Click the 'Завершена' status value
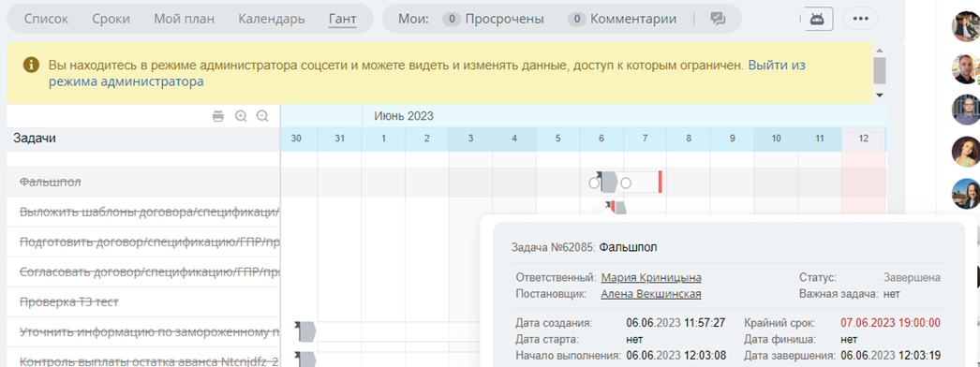The height and width of the screenshot is (367, 980). click(x=912, y=278)
